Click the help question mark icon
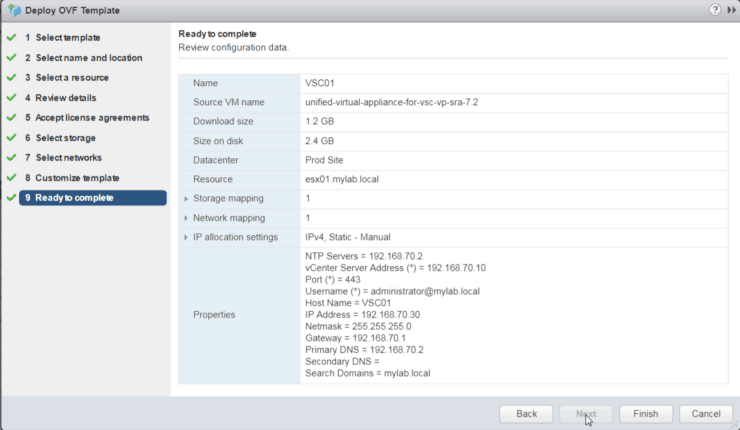The width and height of the screenshot is (740, 430). point(715,9)
